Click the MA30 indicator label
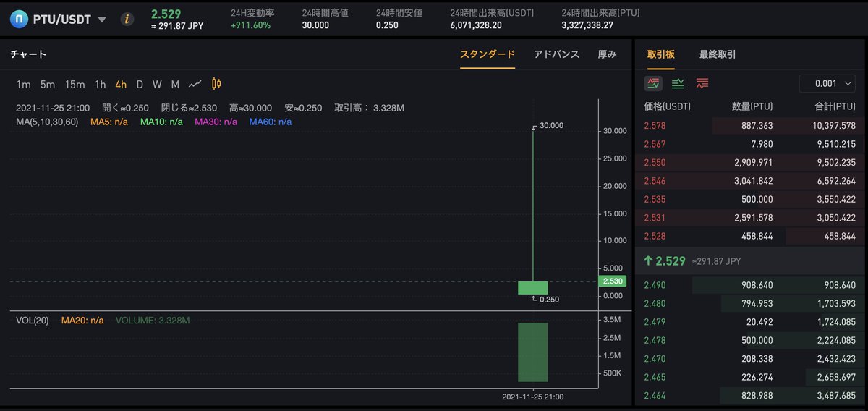The image size is (868, 411). (216, 122)
